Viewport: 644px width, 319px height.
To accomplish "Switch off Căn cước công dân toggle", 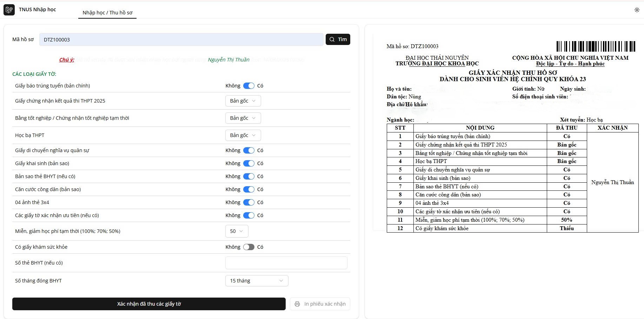I will click(x=248, y=189).
